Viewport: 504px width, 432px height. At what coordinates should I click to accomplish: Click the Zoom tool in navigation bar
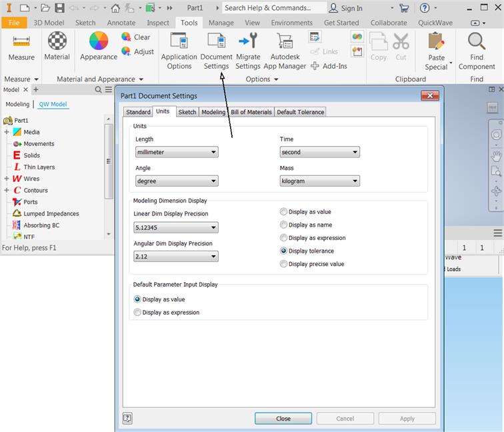496,172
